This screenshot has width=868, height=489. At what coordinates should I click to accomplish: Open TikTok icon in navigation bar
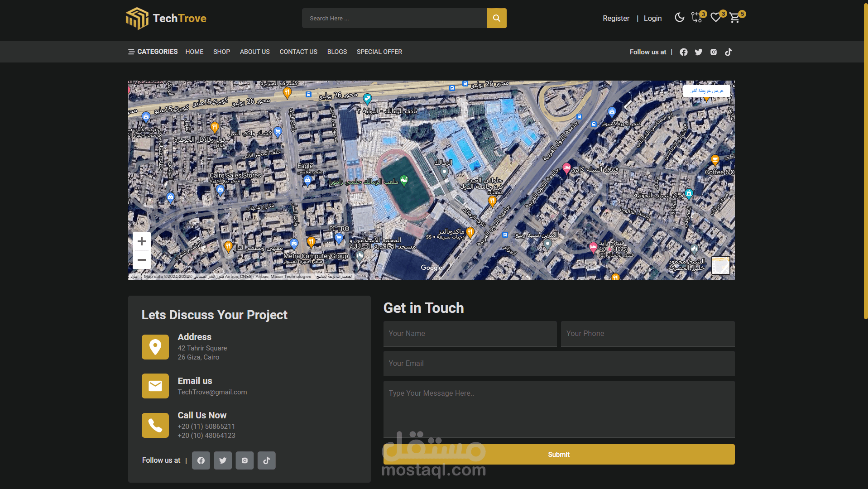click(729, 52)
